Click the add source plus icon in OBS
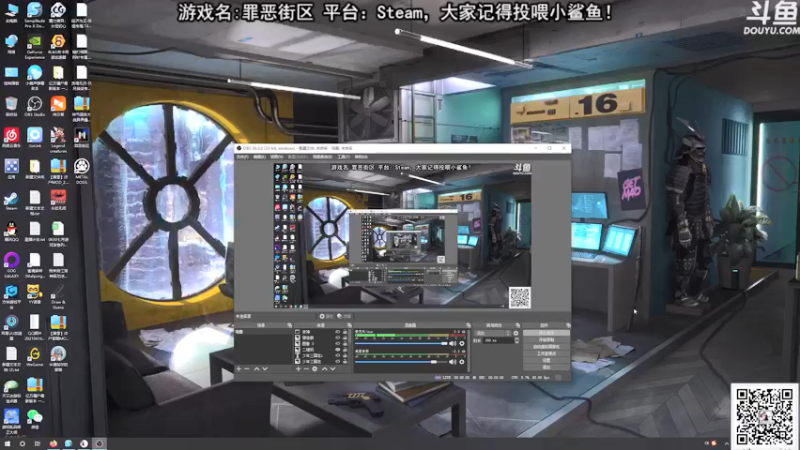 [x=298, y=369]
